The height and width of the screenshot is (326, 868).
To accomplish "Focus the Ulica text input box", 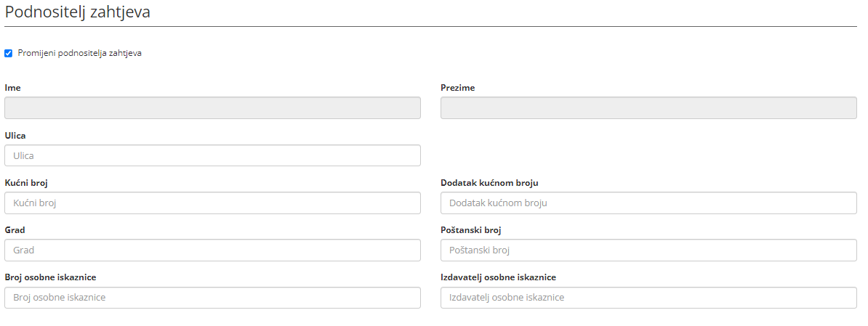I will point(212,155).
